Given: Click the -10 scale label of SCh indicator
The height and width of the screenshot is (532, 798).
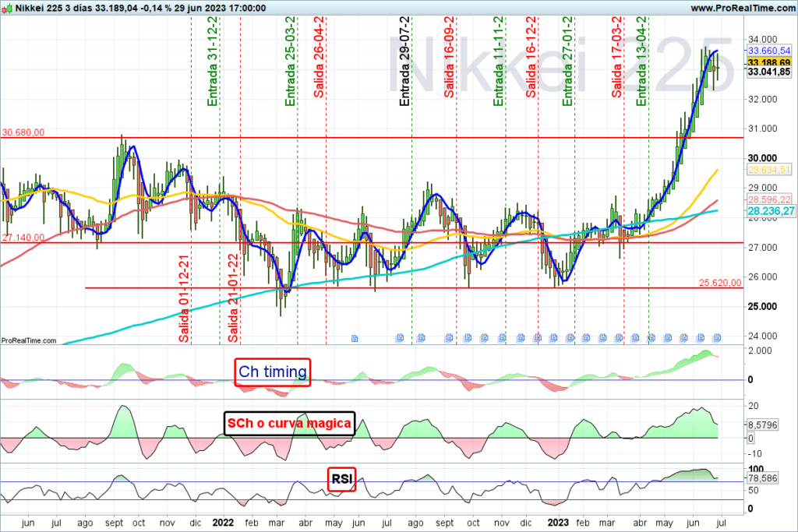Looking at the screenshot, I should (754, 453).
